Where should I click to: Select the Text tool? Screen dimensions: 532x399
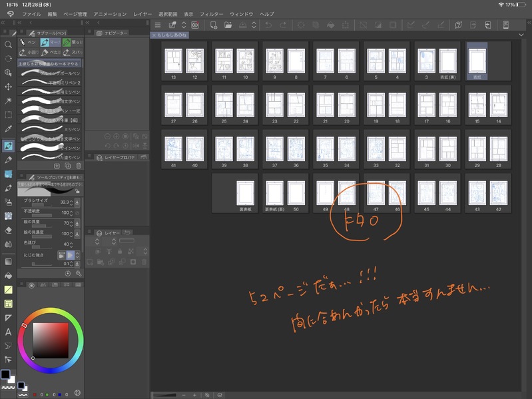click(x=8, y=332)
